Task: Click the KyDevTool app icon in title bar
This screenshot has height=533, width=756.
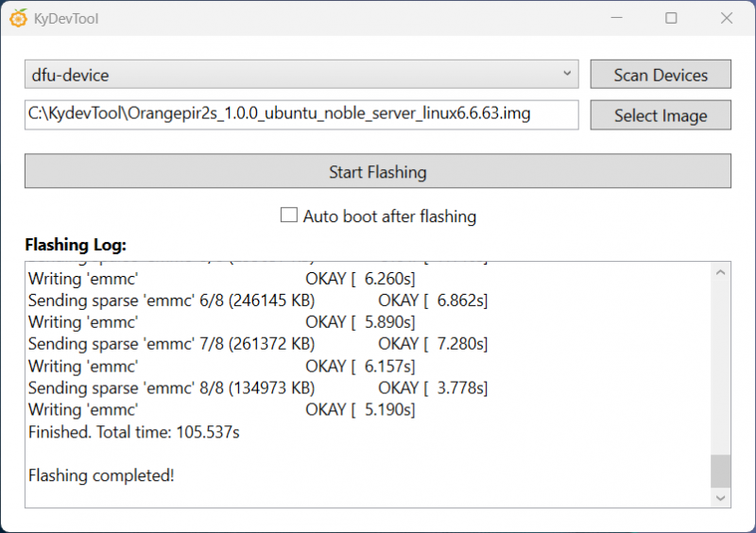Action: tap(18, 18)
